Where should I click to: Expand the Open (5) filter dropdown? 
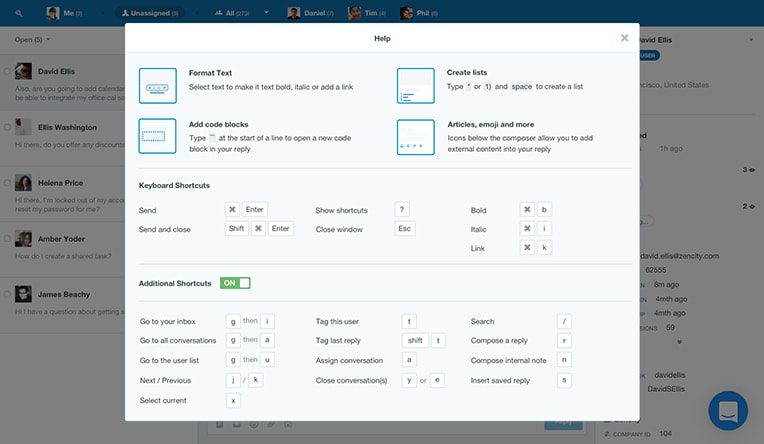click(32, 39)
